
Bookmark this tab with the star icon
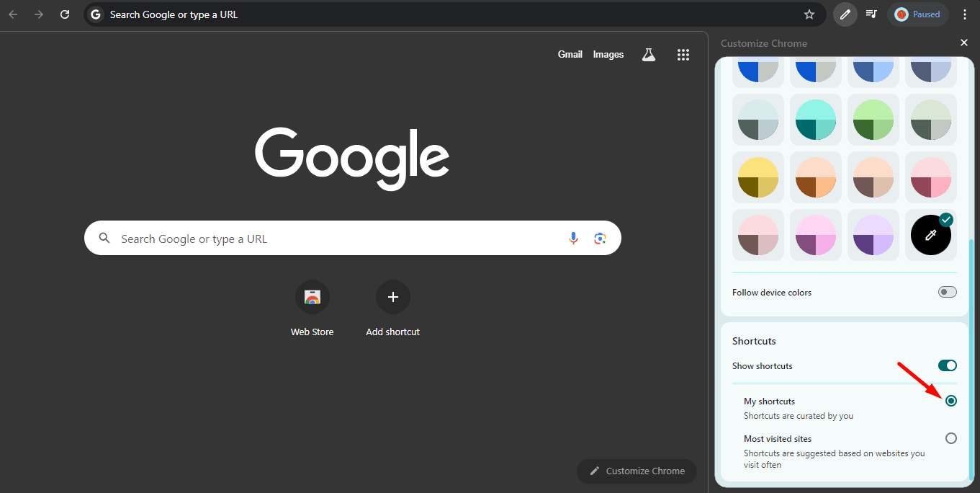(x=809, y=14)
